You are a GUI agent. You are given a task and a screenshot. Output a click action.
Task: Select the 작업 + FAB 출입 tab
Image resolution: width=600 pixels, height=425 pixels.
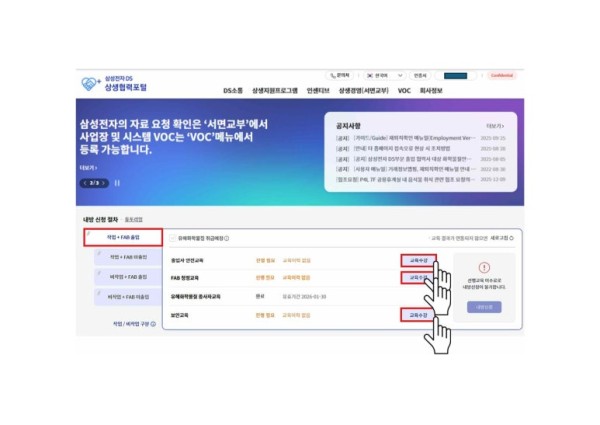coord(123,238)
